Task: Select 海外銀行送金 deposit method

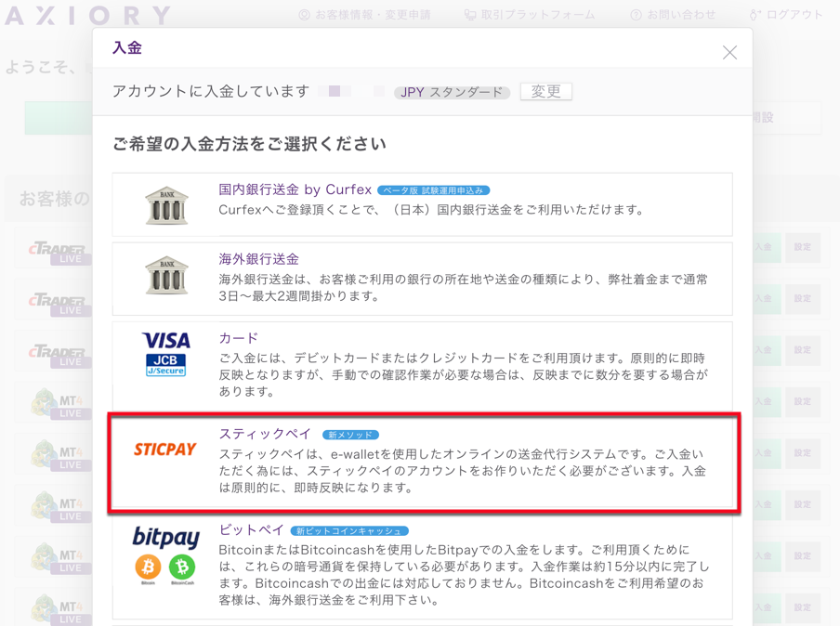Action: [x=422, y=279]
